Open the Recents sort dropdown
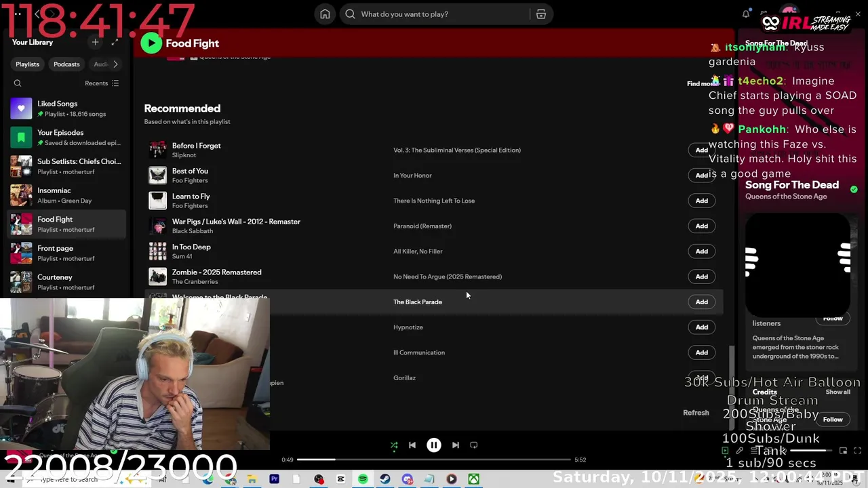This screenshot has height=488, width=868. 102,83
